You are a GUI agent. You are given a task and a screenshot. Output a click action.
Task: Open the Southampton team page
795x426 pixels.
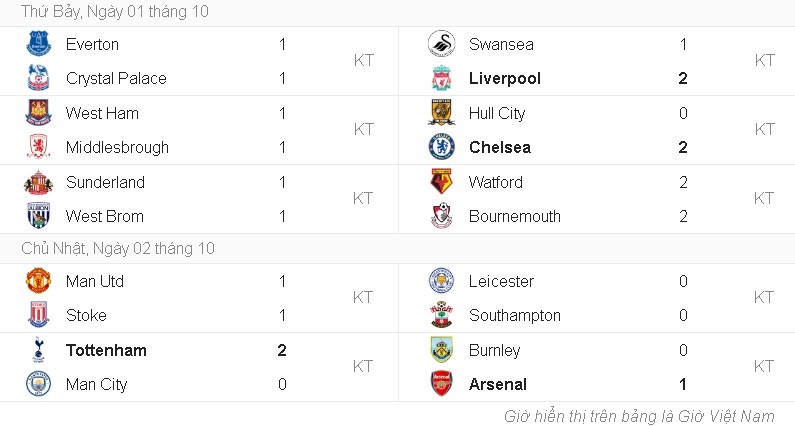point(514,315)
